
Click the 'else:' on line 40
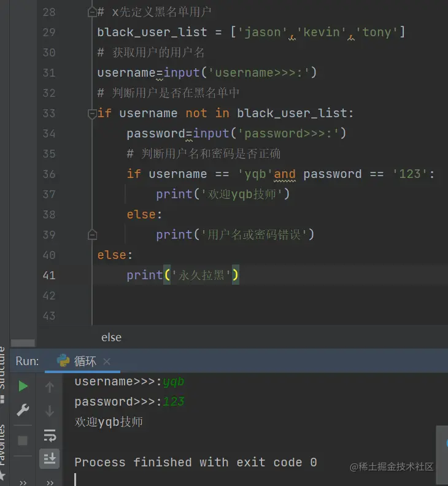pyautogui.click(x=115, y=255)
